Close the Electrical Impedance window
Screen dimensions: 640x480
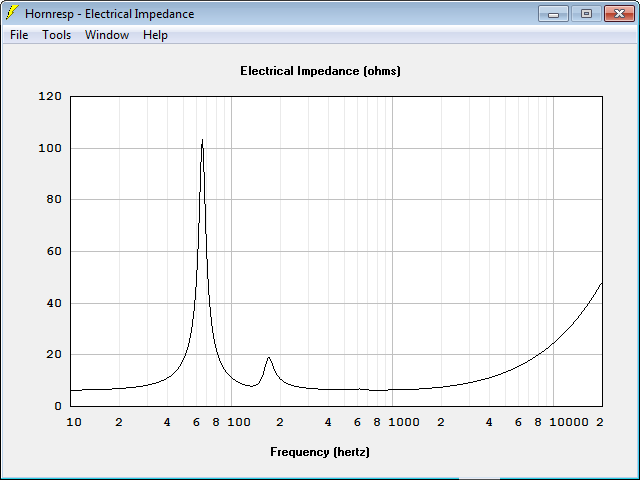[x=619, y=14]
